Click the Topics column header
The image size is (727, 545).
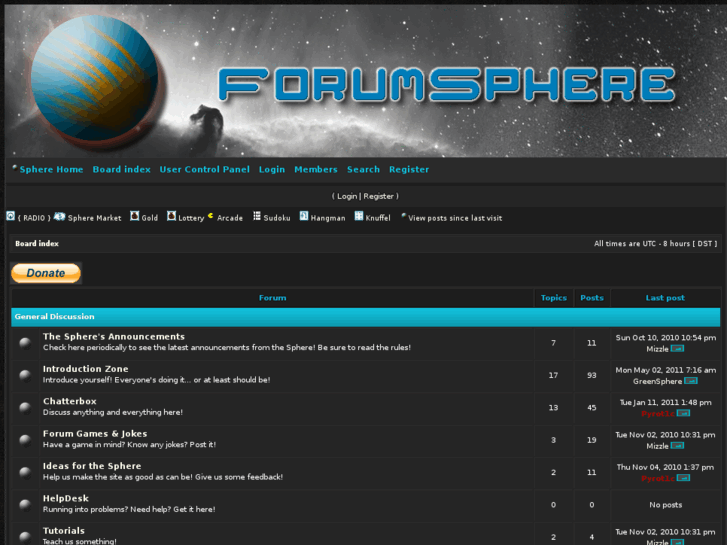[554, 298]
